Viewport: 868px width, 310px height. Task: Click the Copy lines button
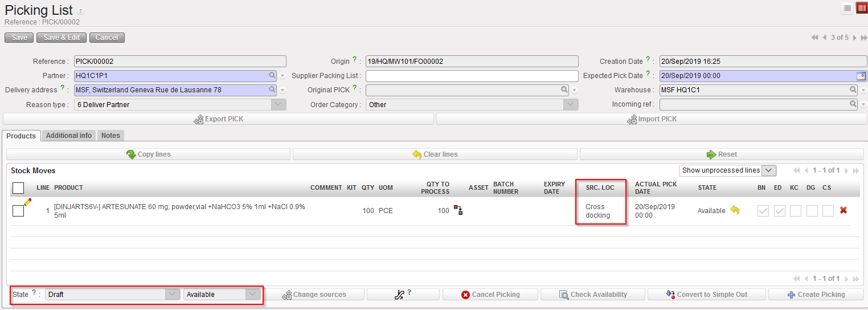point(148,154)
